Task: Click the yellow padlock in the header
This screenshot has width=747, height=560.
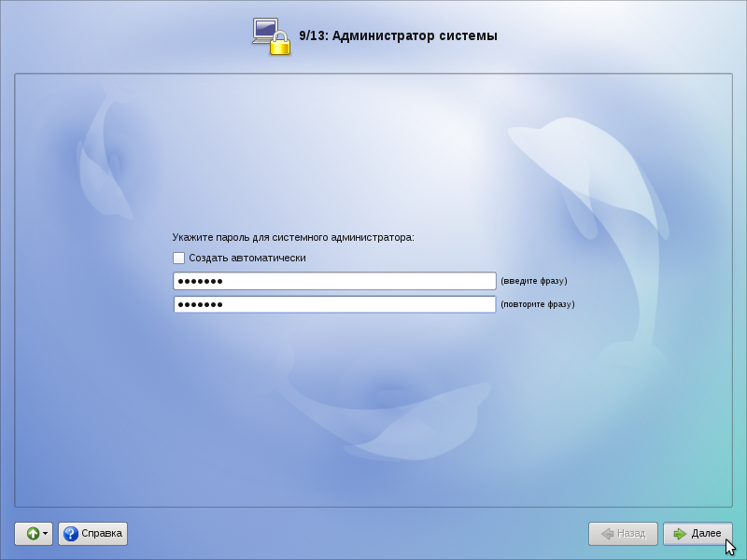Action: (x=280, y=44)
